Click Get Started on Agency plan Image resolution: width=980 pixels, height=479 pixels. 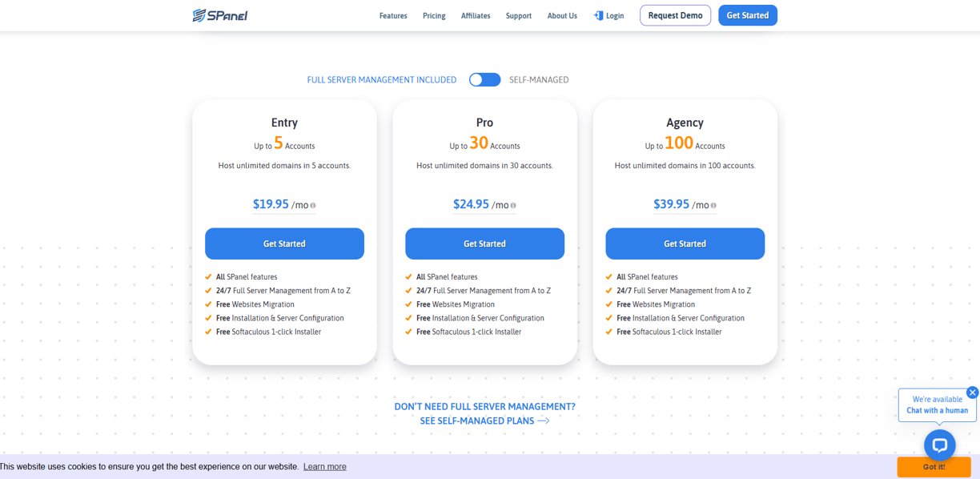685,244
